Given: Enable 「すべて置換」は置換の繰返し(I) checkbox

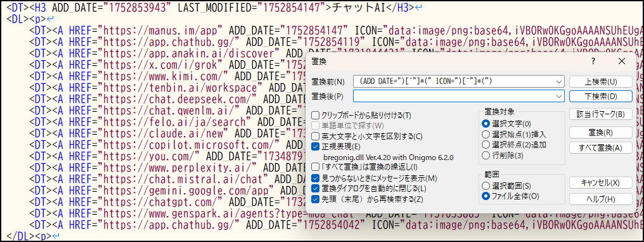Looking at the screenshot, I should 316,166.
